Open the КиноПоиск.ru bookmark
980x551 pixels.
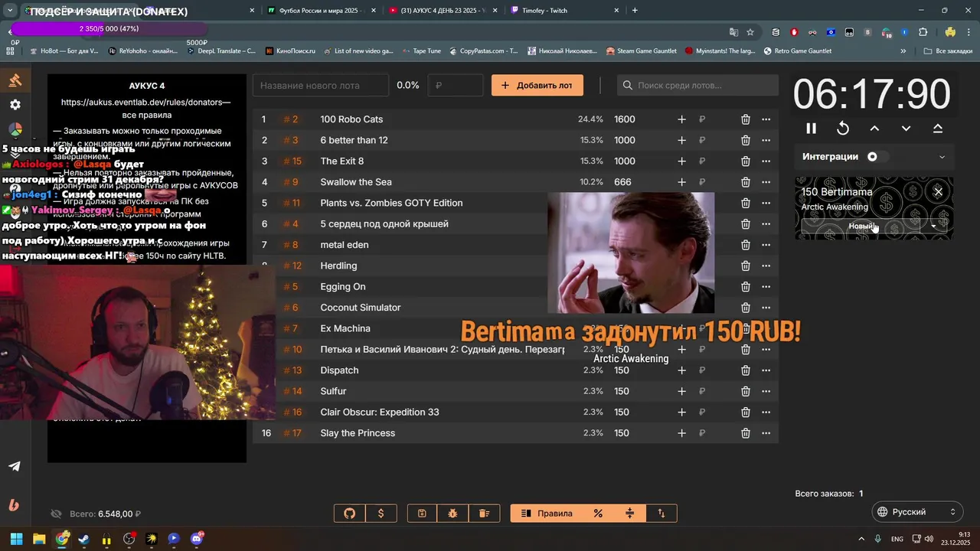pyautogui.click(x=291, y=51)
